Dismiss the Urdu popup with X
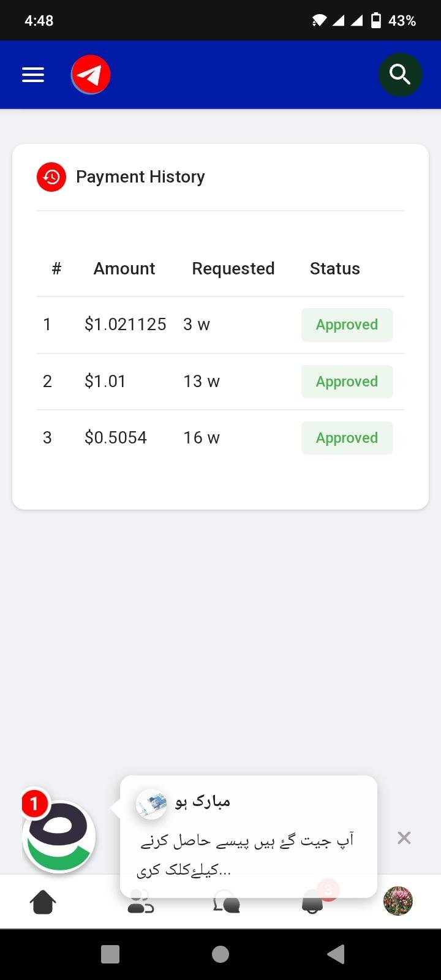The width and height of the screenshot is (441, 980). coord(404,838)
